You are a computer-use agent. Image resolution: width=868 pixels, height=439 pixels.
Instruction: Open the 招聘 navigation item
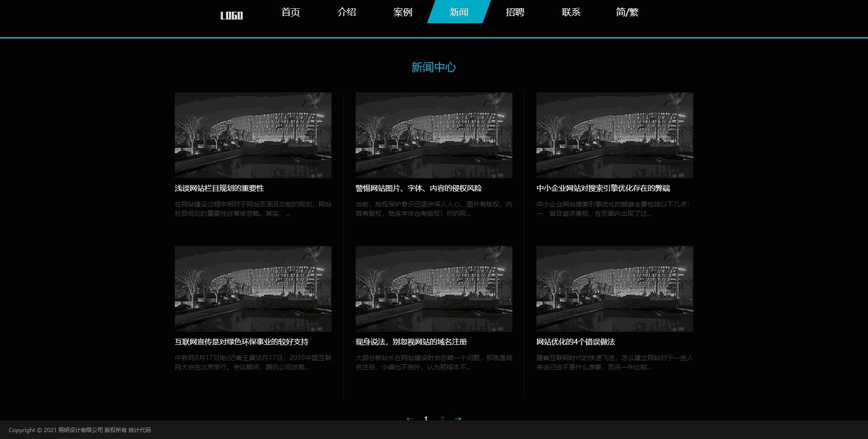pos(515,12)
